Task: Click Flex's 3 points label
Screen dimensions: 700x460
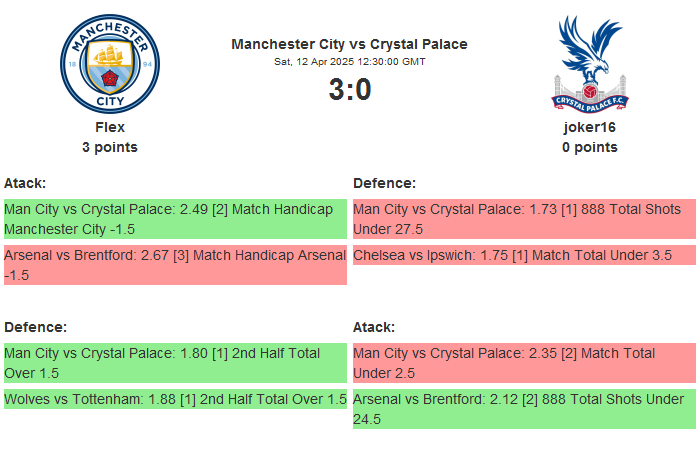Action: 110,147
